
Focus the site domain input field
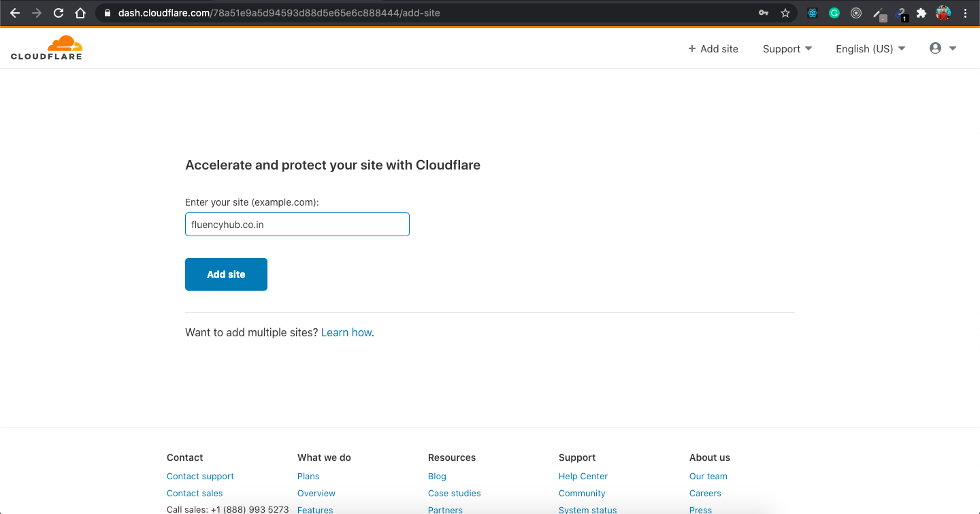(x=297, y=225)
